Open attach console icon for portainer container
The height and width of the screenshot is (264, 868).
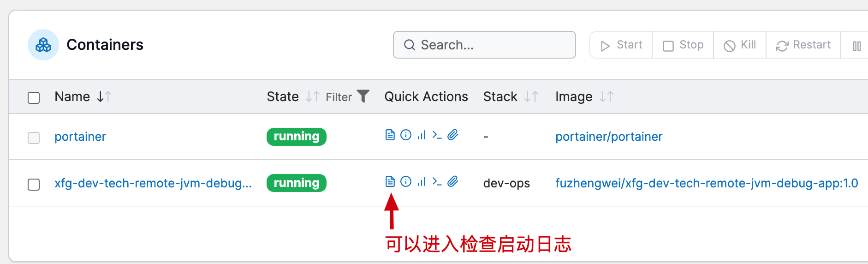[453, 135]
